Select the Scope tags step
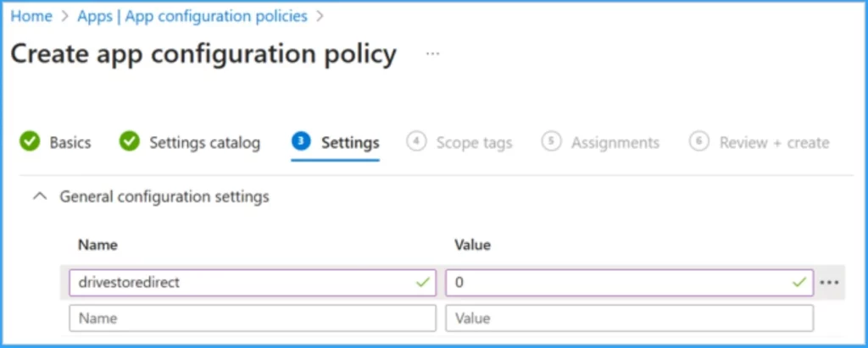This screenshot has height=348, width=868. coord(459,143)
